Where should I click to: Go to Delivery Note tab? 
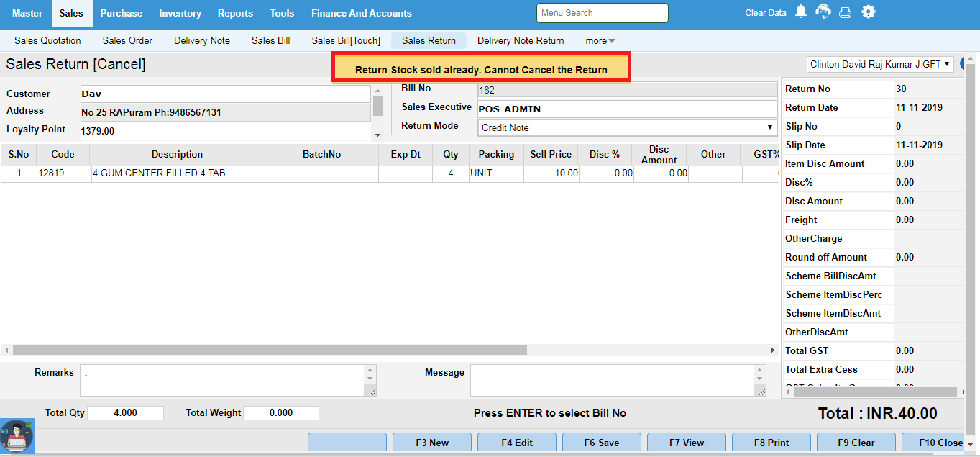click(x=202, y=40)
